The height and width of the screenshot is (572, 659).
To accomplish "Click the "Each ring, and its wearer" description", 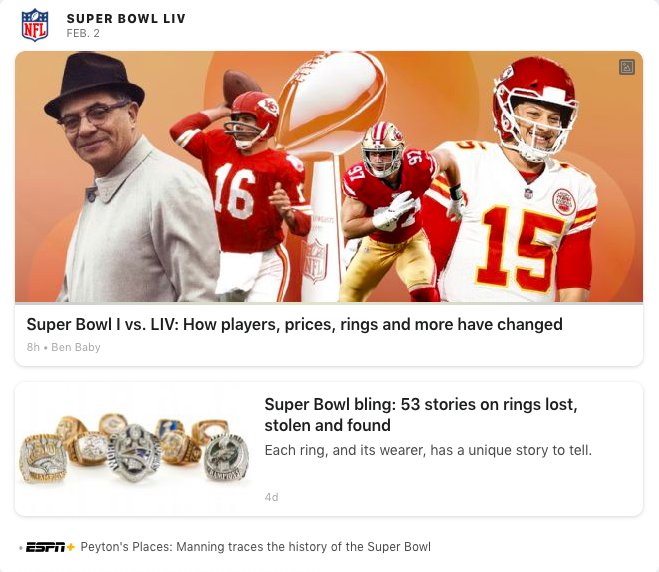I will [428, 450].
